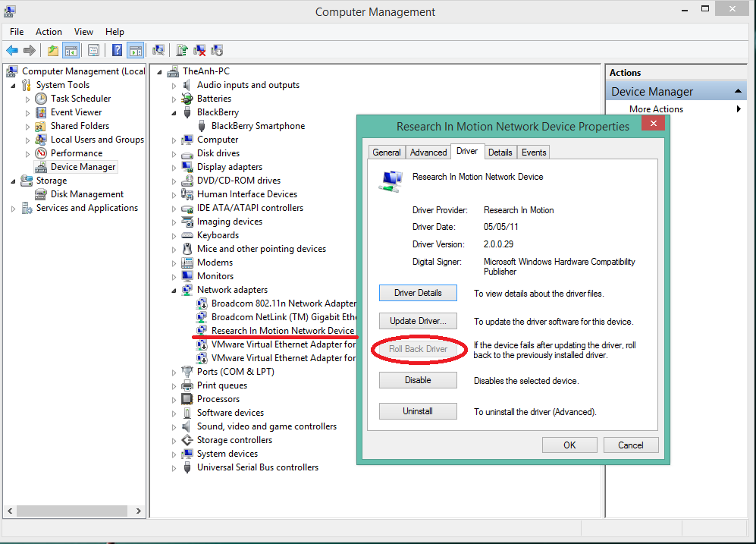Screen dimensions: 756x544
Task: Click TheAnh-PC computer root icon
Action: coord(173,71)
